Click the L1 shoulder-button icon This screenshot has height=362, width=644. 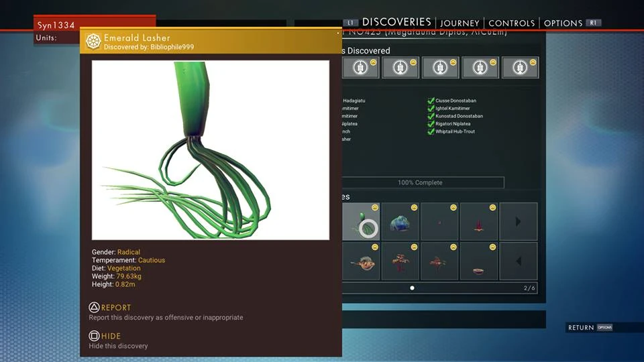point(350,23)
